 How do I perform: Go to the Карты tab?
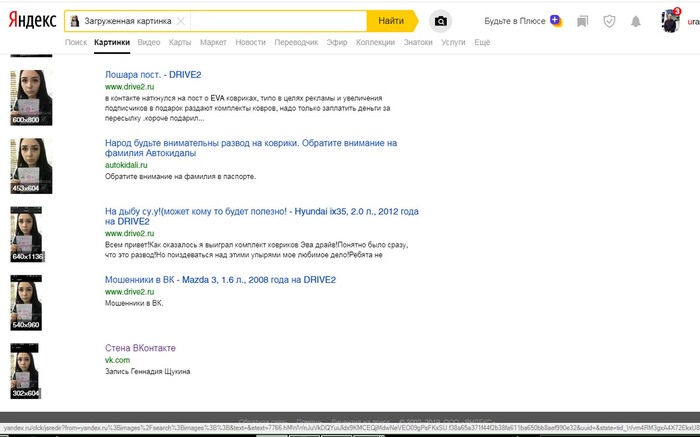180,42
